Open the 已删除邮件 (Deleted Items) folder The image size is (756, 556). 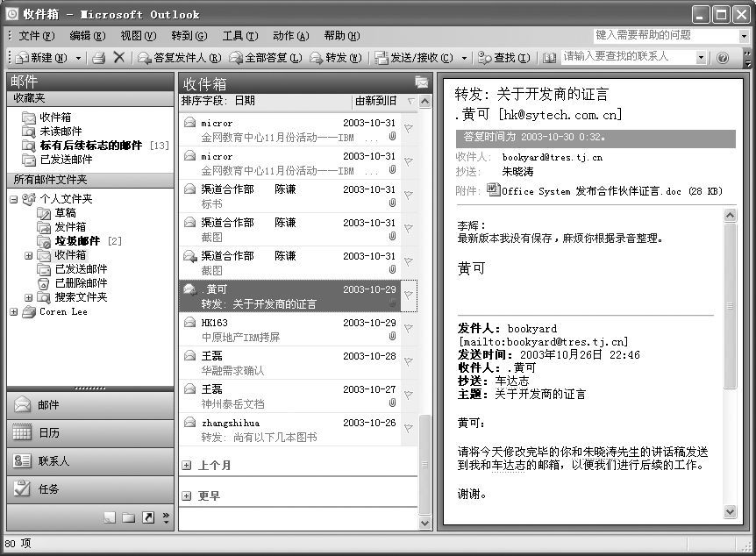[81, 283]
